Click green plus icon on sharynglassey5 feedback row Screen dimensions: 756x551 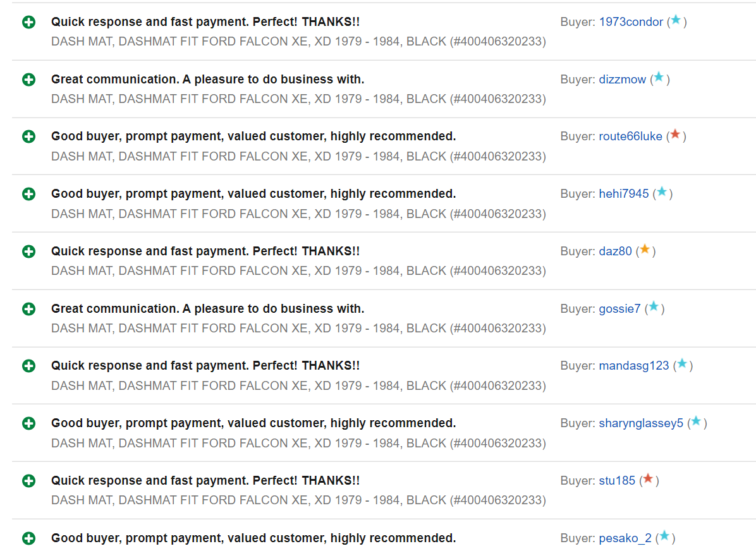click(x=29, y=424)
